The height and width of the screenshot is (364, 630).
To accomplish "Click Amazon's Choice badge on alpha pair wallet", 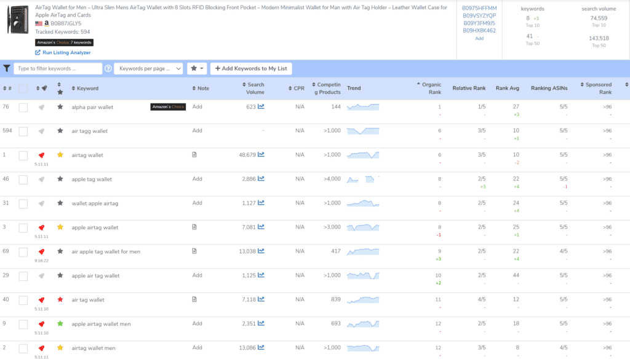I will point(168,107).
